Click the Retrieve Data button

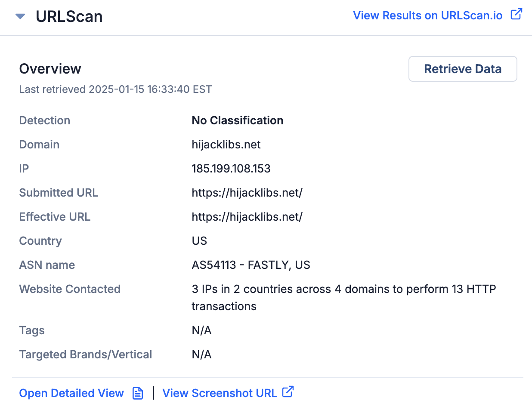point(462,69)
